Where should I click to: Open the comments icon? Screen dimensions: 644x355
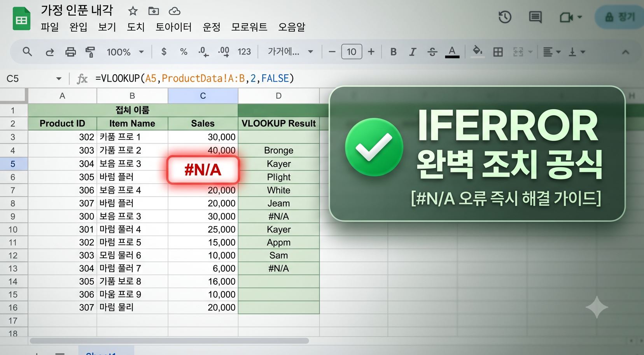(535, 17)
